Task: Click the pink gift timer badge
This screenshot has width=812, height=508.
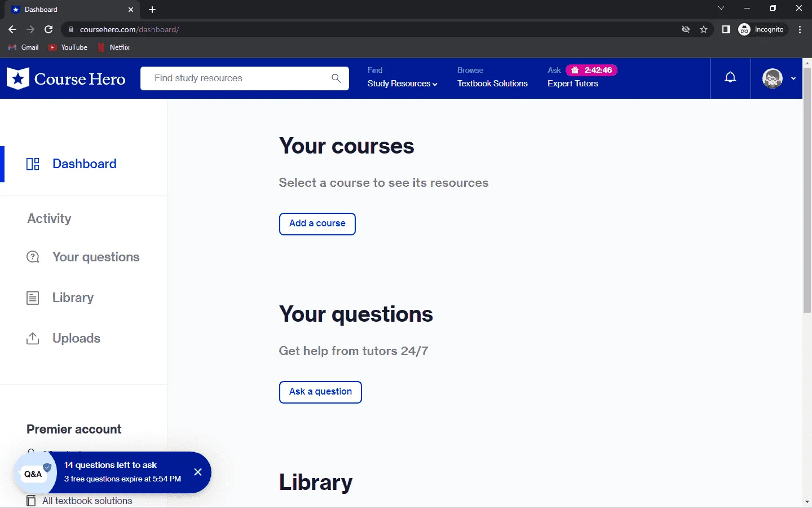Action: 592,70
